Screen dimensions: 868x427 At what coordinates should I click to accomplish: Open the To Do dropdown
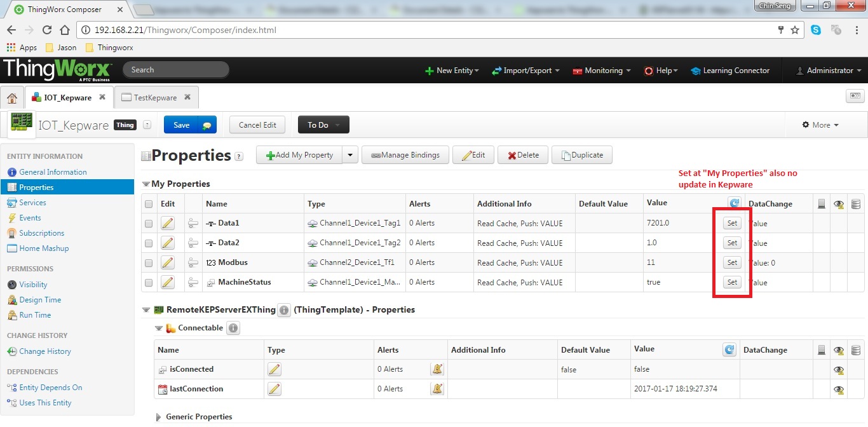[x=323, y=125]
